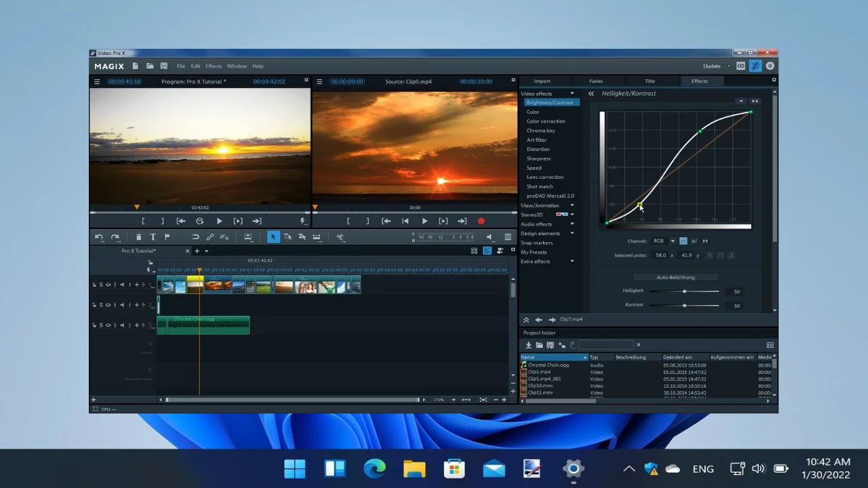Open the program monitor hamburger menu
The image size is (868, 488).
[x=97, y=81]
